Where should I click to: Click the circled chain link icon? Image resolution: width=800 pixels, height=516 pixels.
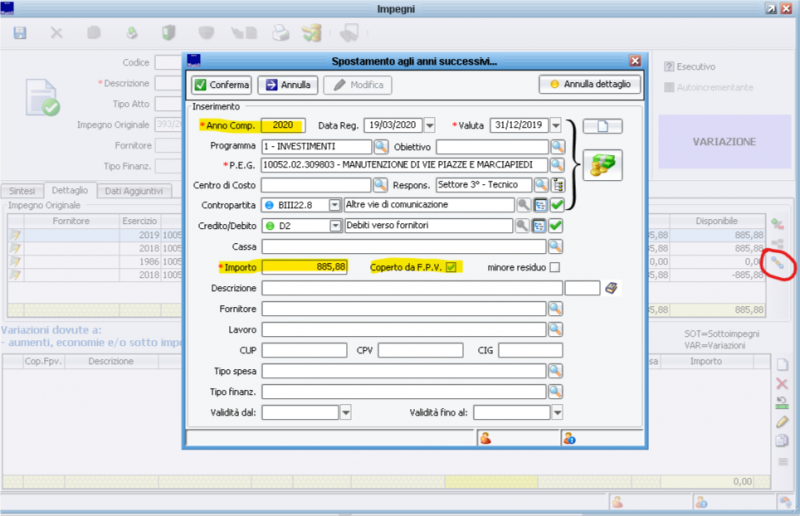[777, 262]
